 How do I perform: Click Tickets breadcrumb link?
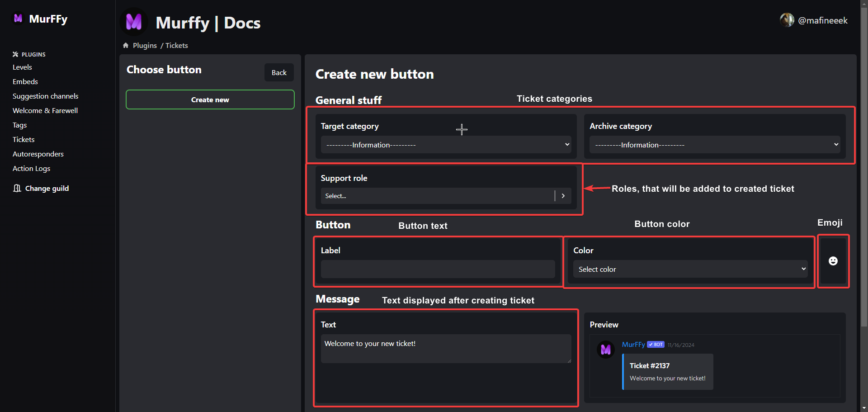[177, 45]
